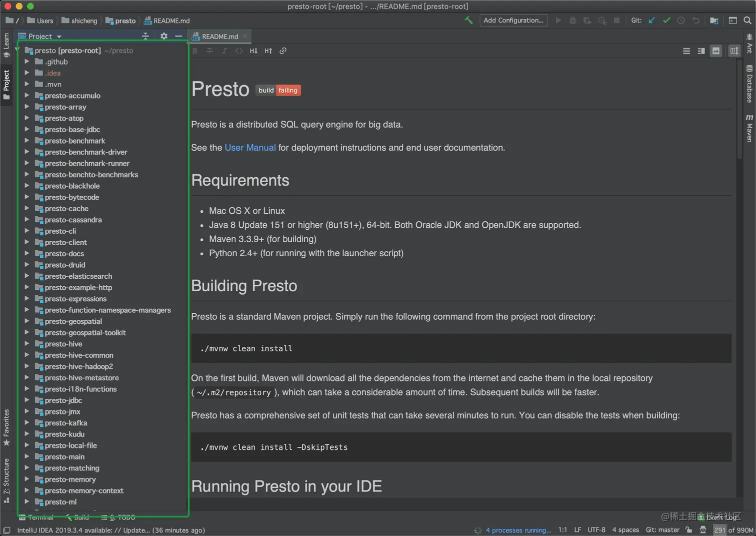Expand the presto-hive folder
Viewport: 756px width, 536px height.
(x=27, y=344)
